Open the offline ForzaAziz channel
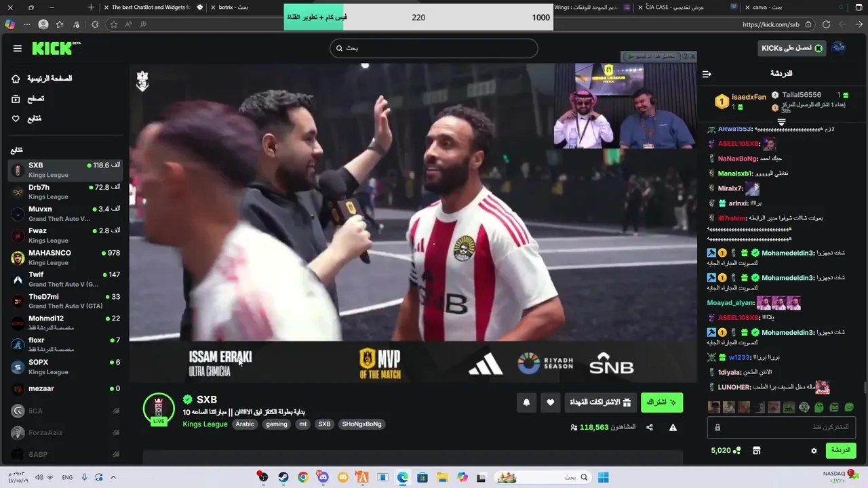This screenshot has width=868, height=488. coord(65,432)
